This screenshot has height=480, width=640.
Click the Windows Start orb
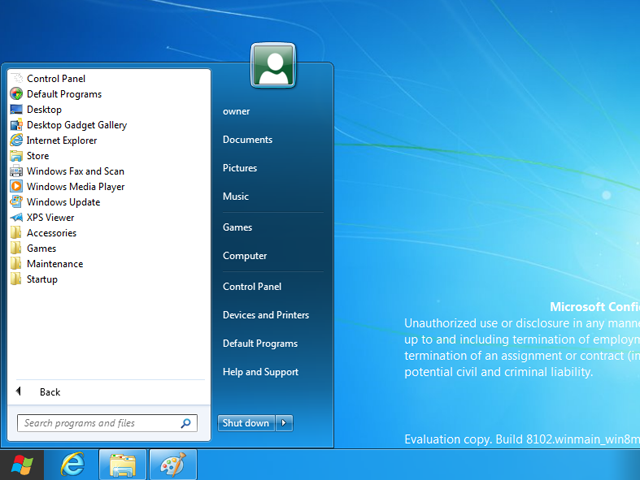[21, 465]
